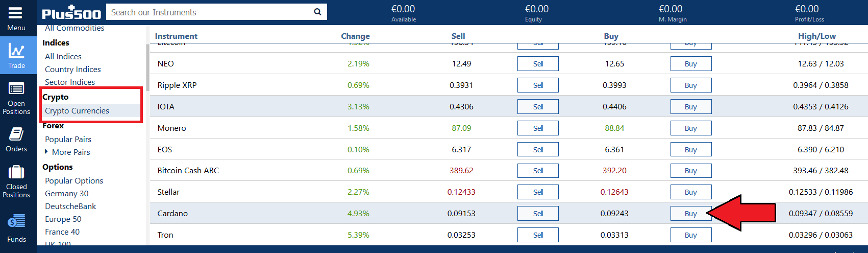Click Sell for Stellar
The height and width of the screenshot is (253, 868).
click(x=538, y=192)
